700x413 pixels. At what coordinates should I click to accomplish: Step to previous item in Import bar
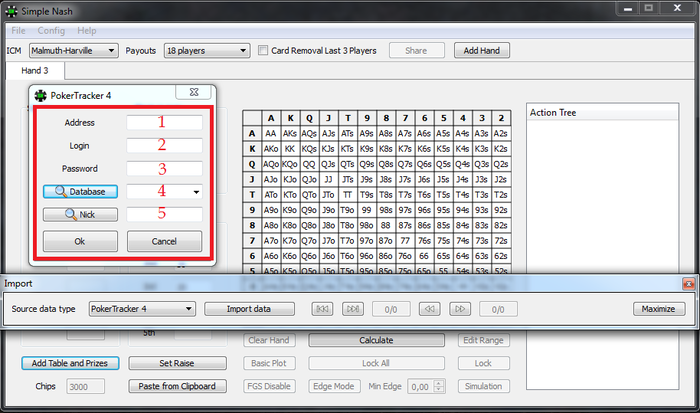pyautogui.click(x=429, y=309)
